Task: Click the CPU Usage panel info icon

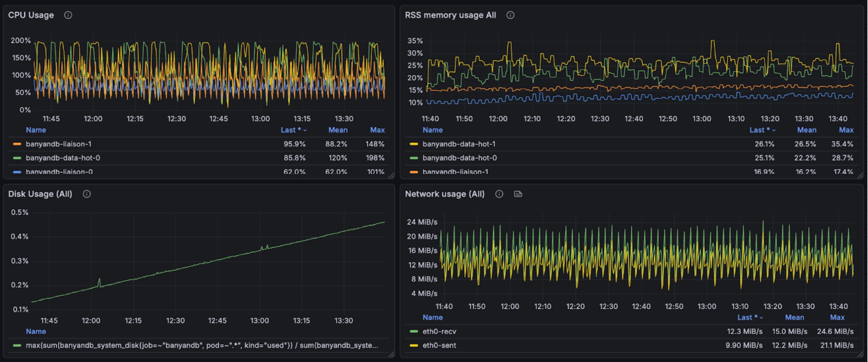Action: click(68, 15)
